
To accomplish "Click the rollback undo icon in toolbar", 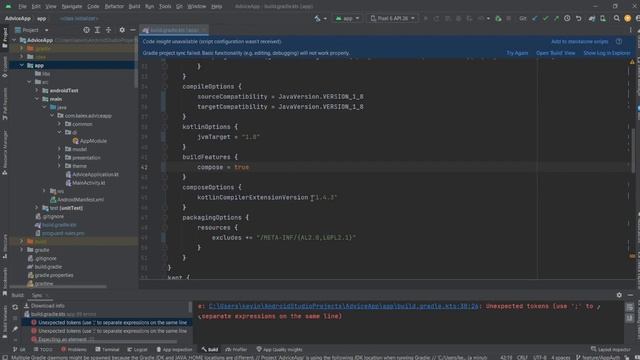I will [578, 18].
